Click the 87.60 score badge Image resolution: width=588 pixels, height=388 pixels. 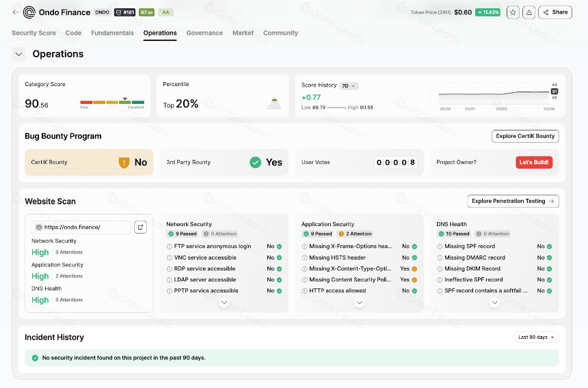click(146, 12)
